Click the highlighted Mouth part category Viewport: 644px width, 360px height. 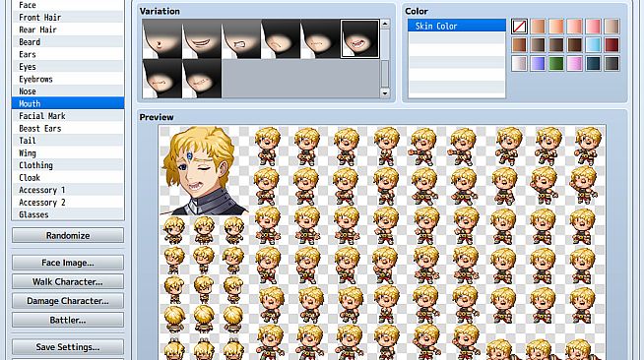pos(68,103)
